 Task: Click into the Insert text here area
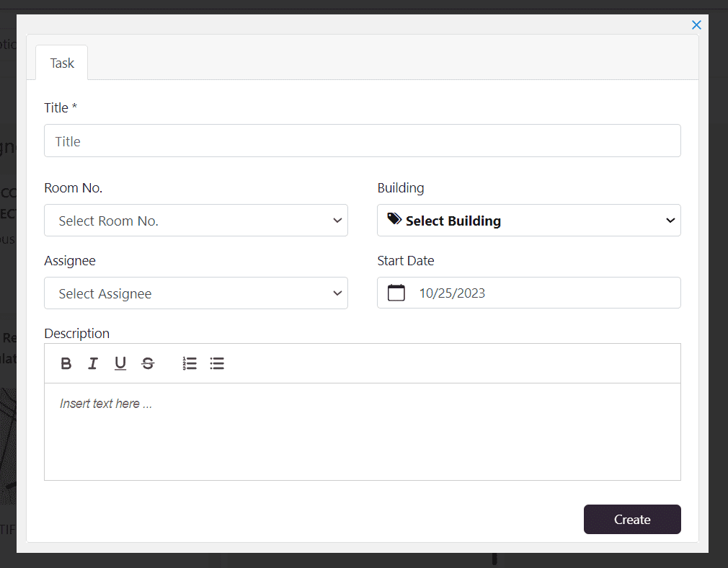pos(362,432)
